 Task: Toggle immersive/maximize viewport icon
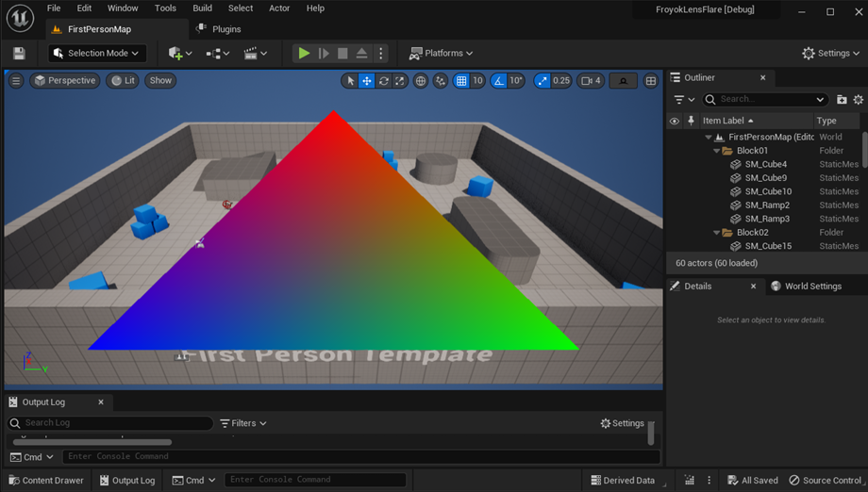(623, 81)
